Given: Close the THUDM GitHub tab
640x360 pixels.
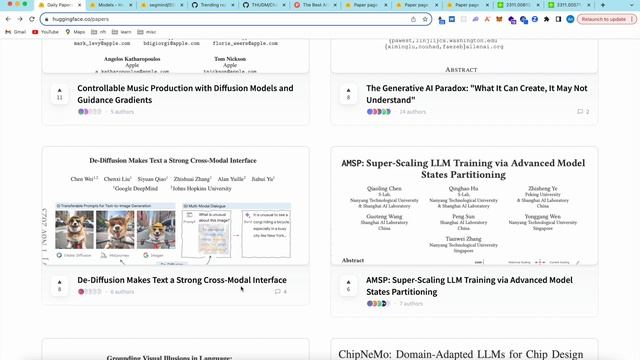Looking at the screenshot, I should [x=284, y=5].
